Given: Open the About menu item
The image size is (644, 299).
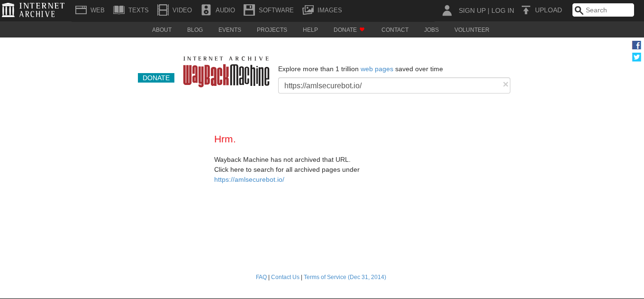Looking at the screenshot, I should click(x=162, y=30).
